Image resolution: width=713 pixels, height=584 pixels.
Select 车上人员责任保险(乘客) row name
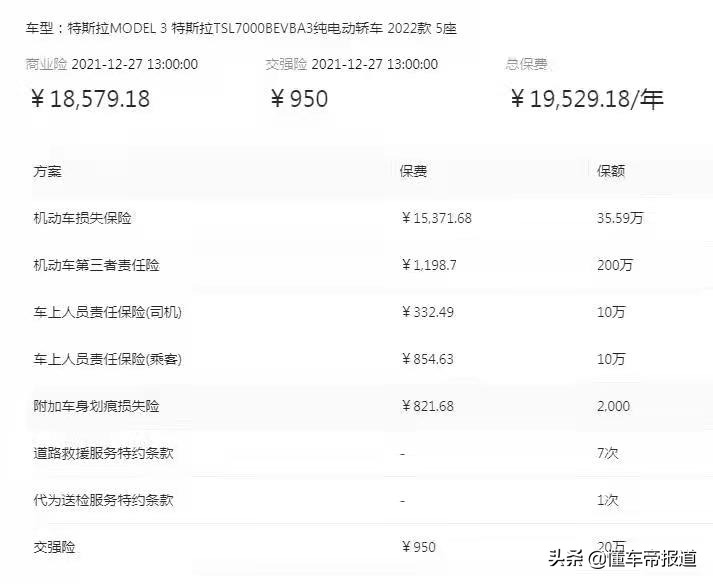coord(107,359)
